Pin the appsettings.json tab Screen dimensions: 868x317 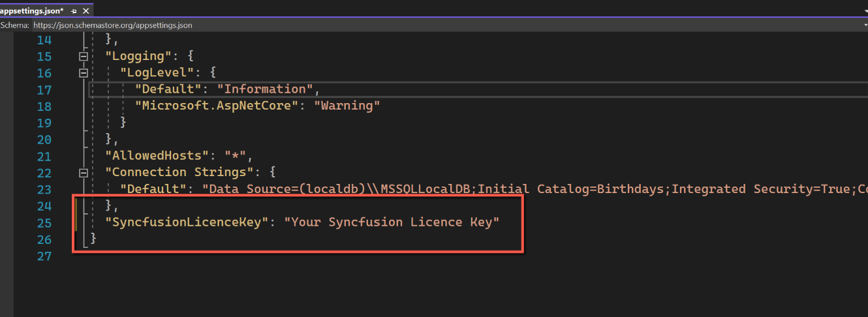pos(75,10)
